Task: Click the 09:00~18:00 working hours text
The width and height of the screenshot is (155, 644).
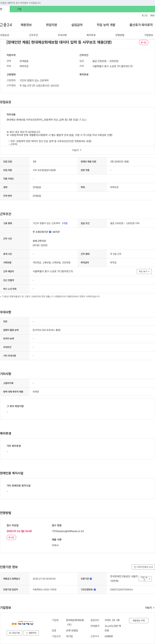Action: [x=40, y=245]
